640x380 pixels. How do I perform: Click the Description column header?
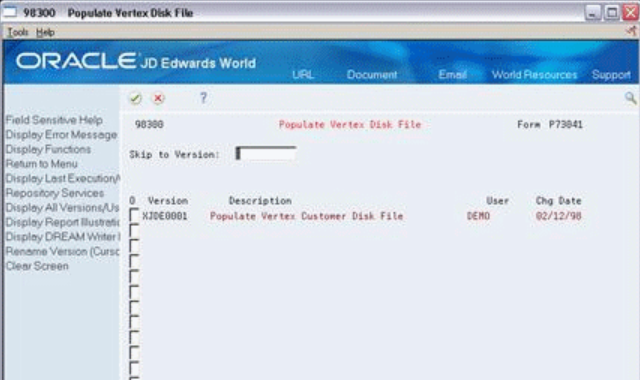[x=260, y=201]
